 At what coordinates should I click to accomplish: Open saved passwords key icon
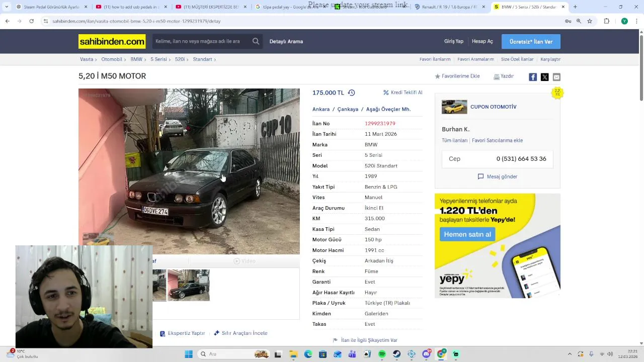coord(568,21)
